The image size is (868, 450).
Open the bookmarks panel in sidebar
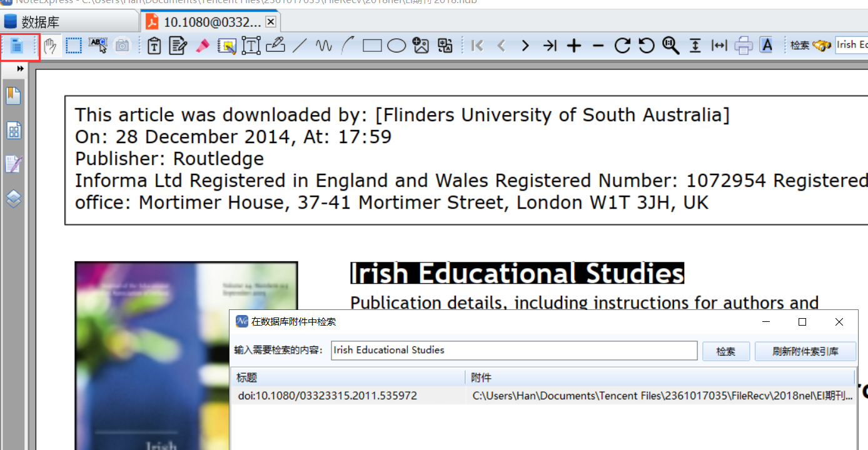(x=13, y=96)
